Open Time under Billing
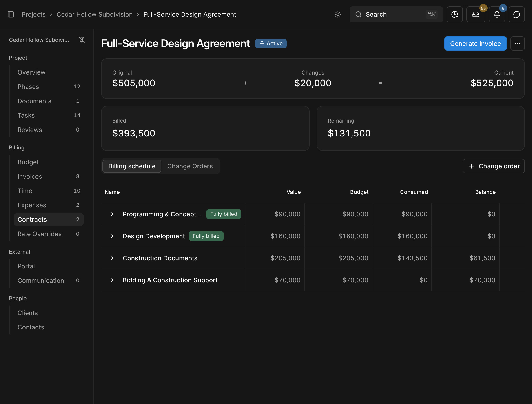Image resolution: width=532 pixels, height=404 pixels. click(x=49, y=191)
